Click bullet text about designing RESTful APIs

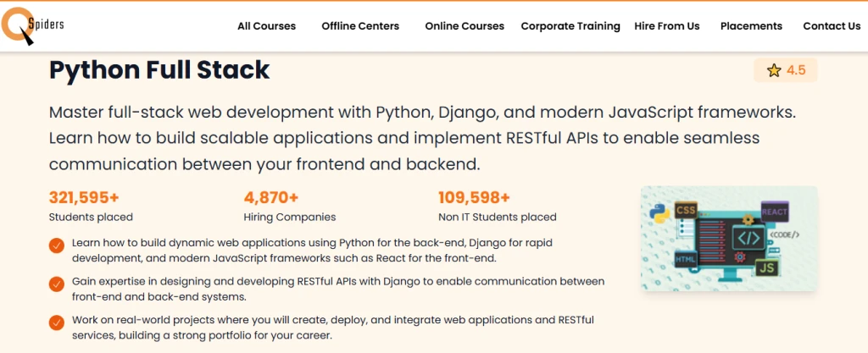tap(338, 289)
